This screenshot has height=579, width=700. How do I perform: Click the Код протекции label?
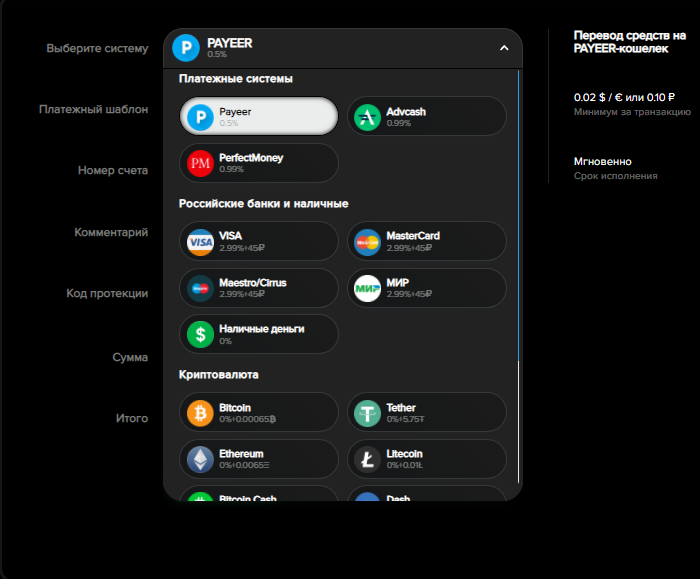click(107, 293)
